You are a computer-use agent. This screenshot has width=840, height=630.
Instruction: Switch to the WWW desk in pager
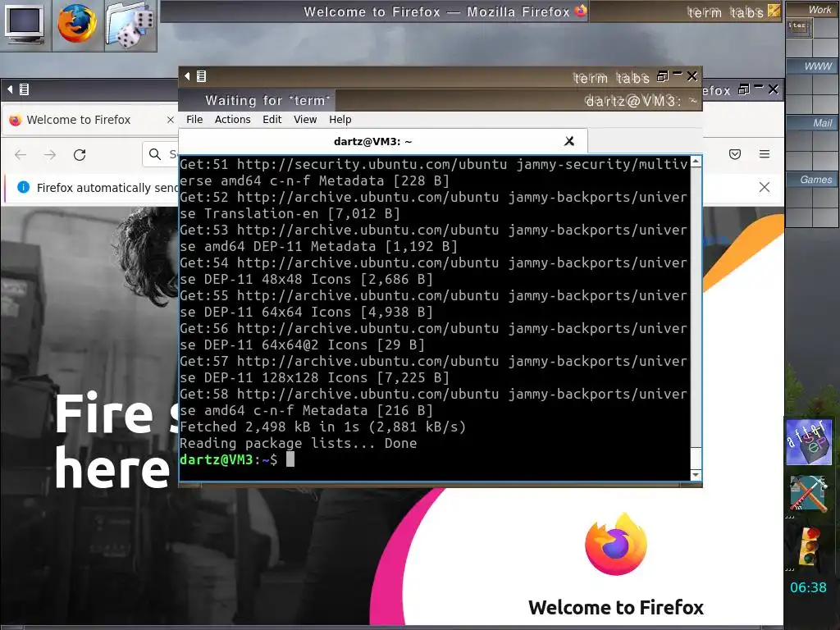point(812,66)
